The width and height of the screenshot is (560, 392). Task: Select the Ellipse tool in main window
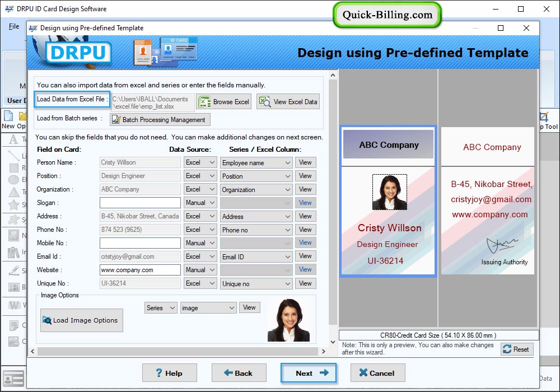(13, 180)
